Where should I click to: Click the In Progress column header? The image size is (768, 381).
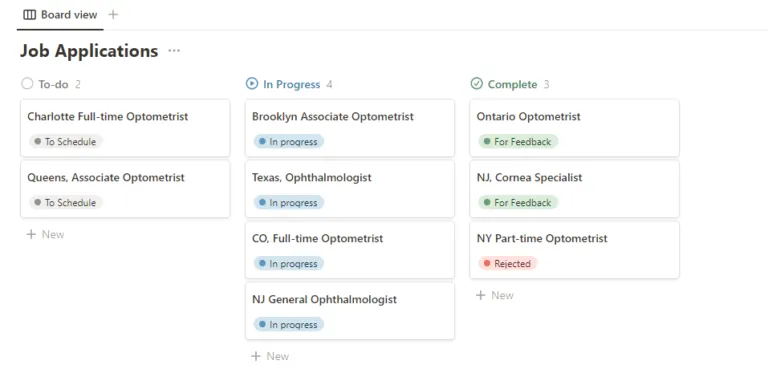(291, 84)
